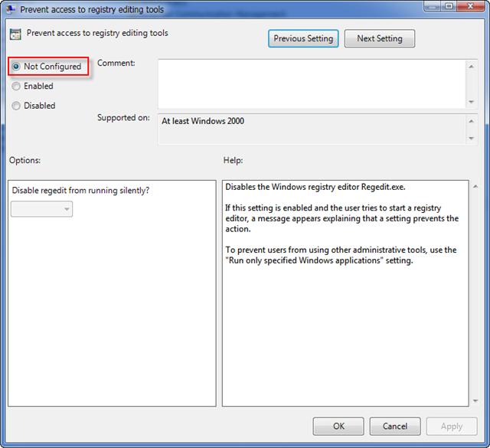The image size is (490, 448).
Task: Click the Supported on: label
Action: tap(123, 117)
